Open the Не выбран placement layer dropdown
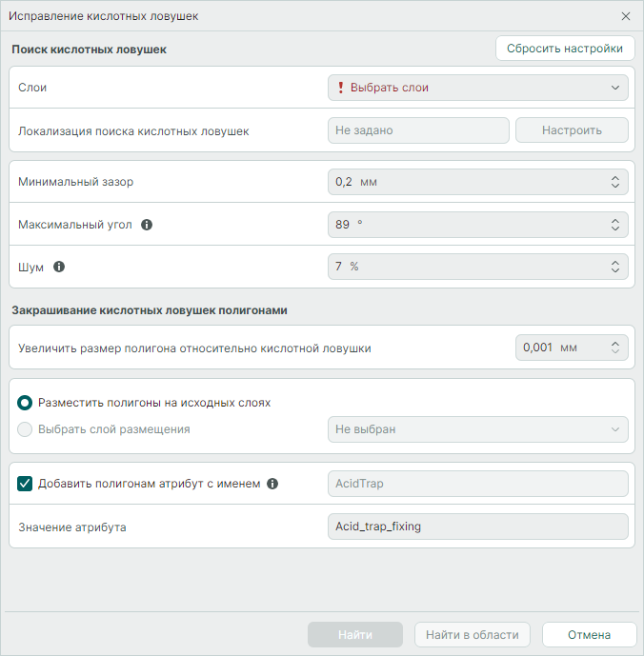Screen dimensions: 644x656 point(477,429)
